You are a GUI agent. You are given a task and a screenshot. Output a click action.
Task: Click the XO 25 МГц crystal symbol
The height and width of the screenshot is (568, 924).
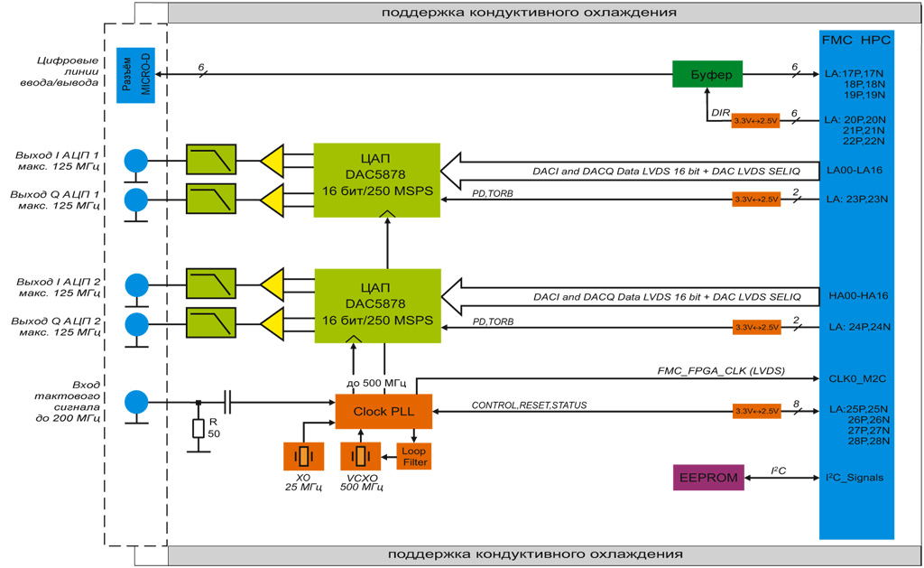point(303,457)
